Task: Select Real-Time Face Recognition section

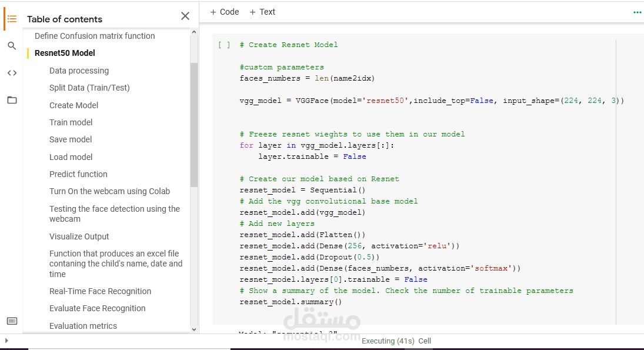Action: (x=100, y=291)
